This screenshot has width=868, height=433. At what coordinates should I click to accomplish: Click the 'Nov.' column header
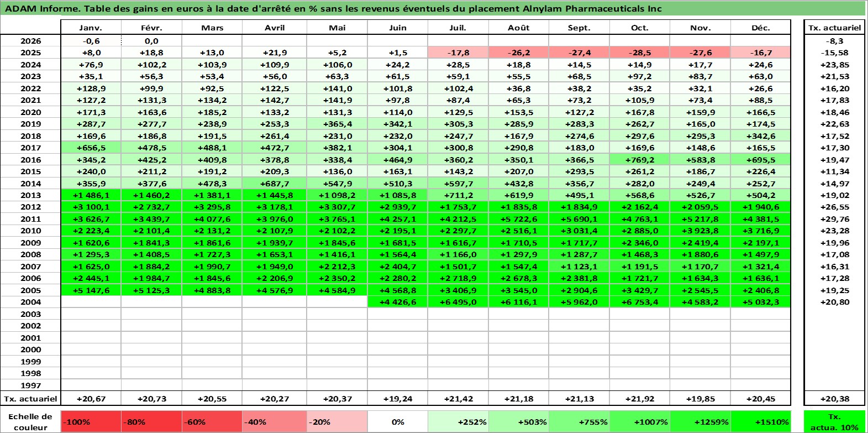[x=700, y=28]
